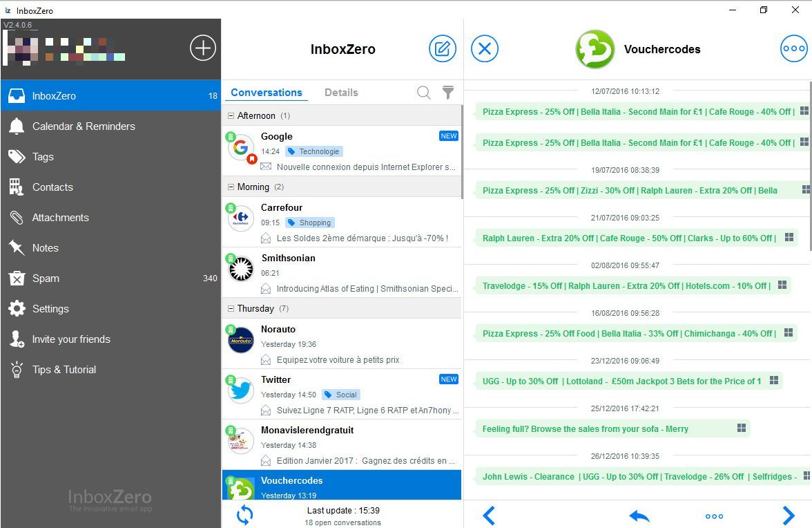Switch to the Details tab
Viewport: 812px width, 528px height.
coord(341,93)
